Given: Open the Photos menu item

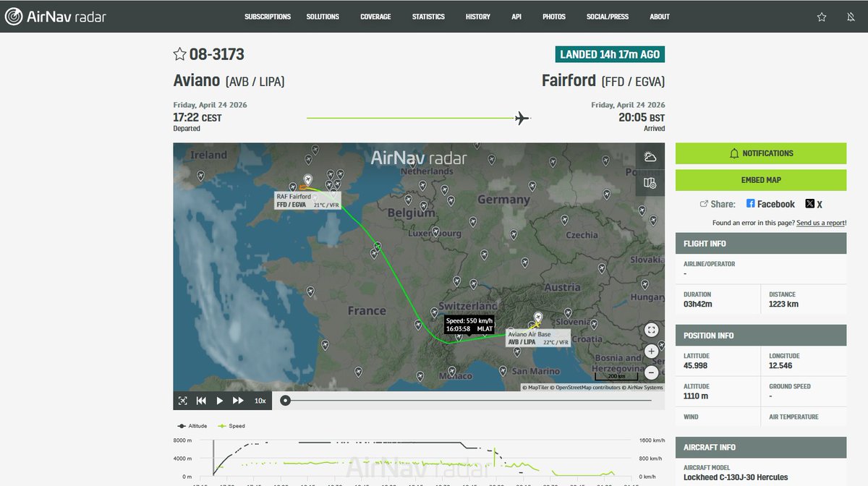Looking at the screenshot, I should [x=554, y=17].
